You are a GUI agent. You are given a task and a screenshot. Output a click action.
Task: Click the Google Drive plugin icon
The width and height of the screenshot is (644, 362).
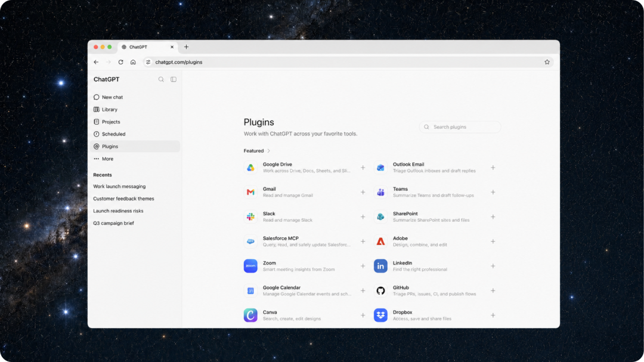(250, 168)
